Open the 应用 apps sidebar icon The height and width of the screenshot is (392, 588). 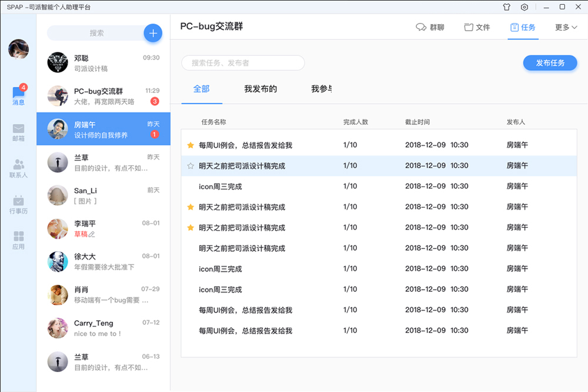tap(18, 240)
